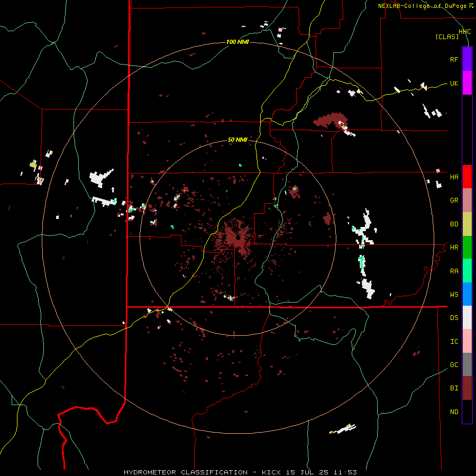Click the ND legend label

pos(454,412)
